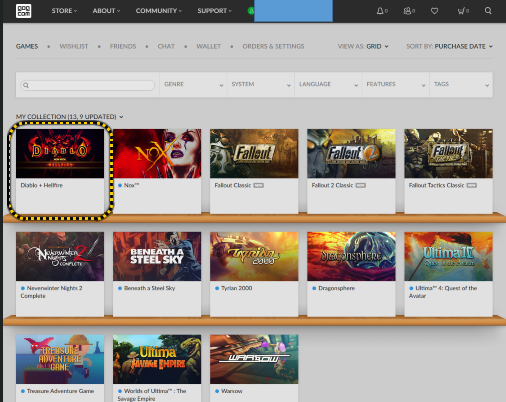Open the Ultima Savage Empire cover
Viewport: 506px width, 402px height.
click(157, 359)
